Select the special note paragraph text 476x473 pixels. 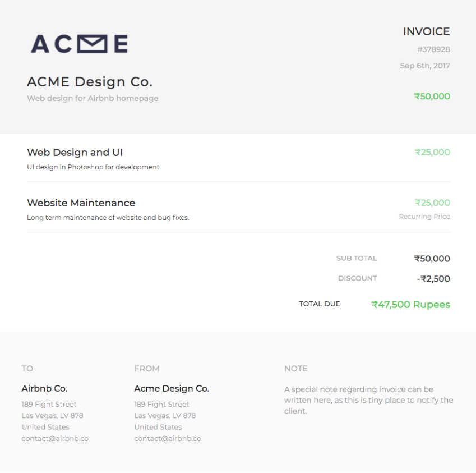(368, 401)
